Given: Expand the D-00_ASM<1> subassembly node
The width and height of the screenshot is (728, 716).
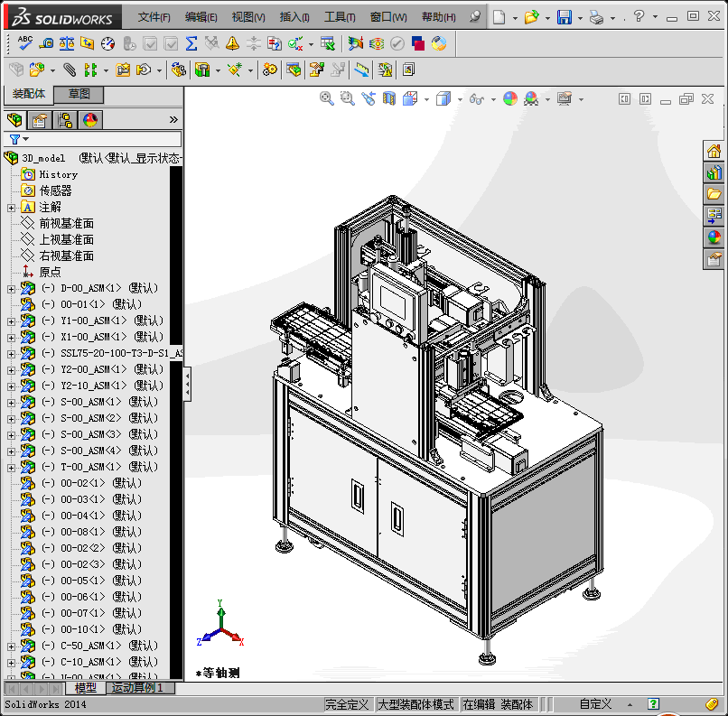Looking at the screenshot, I should [11, 288].
